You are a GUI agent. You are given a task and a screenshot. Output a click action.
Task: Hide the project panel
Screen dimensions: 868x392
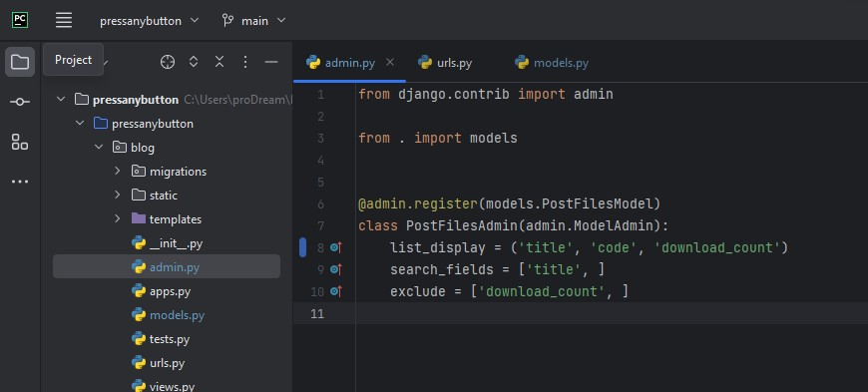coord(271,62)
